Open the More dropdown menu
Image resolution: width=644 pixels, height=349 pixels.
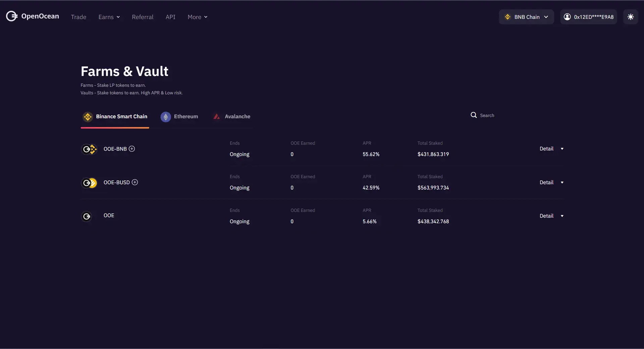(197, 17)
